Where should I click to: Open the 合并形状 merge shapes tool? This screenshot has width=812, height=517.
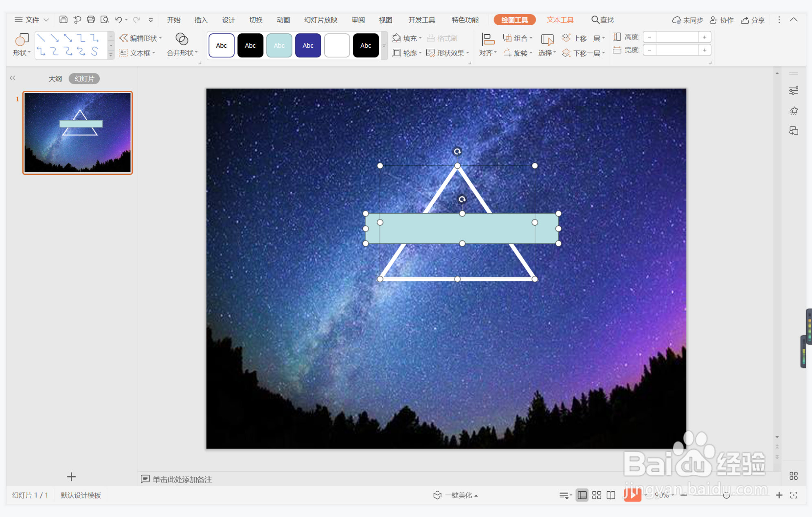(x=182, y=44)
